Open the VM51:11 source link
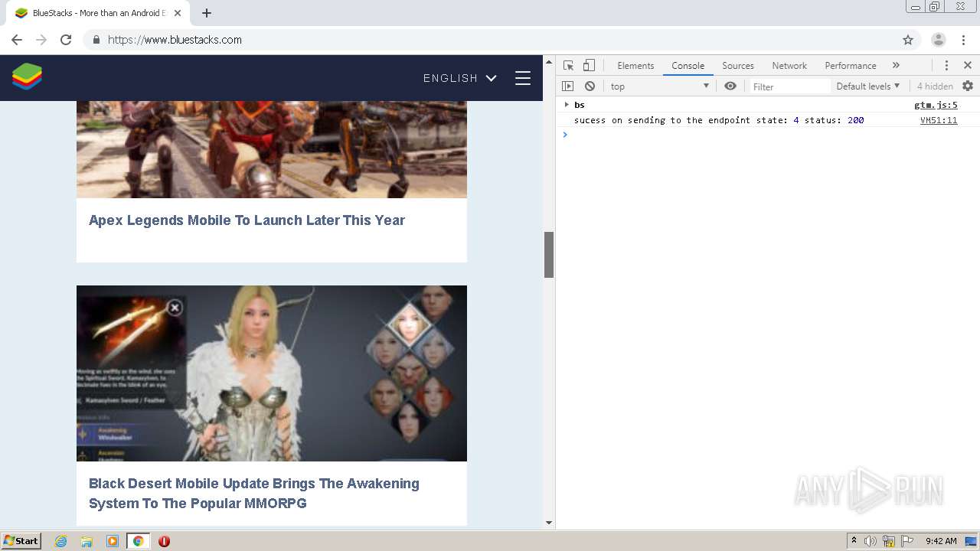This screenshot has width=980, height=551. coord(939,120)
